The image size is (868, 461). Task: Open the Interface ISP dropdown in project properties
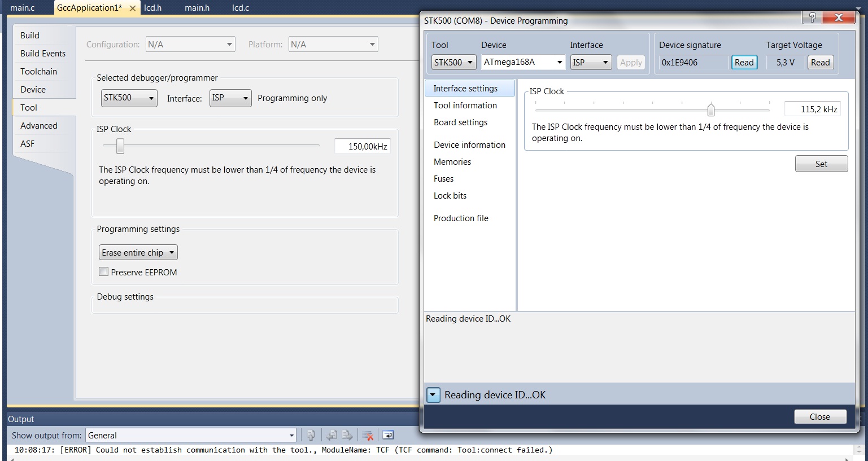pyautogui.click(x=230, y=98)
